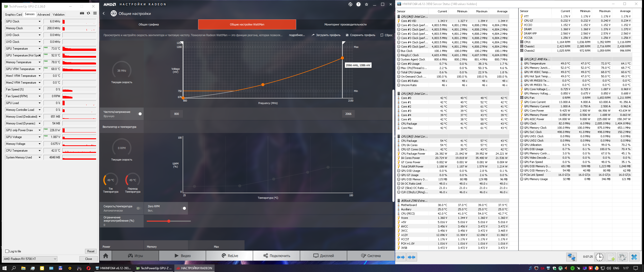Click the GPU-Z screenshot camera icon
The width and height of the screenshot is (644, 272).
[82, 13]
